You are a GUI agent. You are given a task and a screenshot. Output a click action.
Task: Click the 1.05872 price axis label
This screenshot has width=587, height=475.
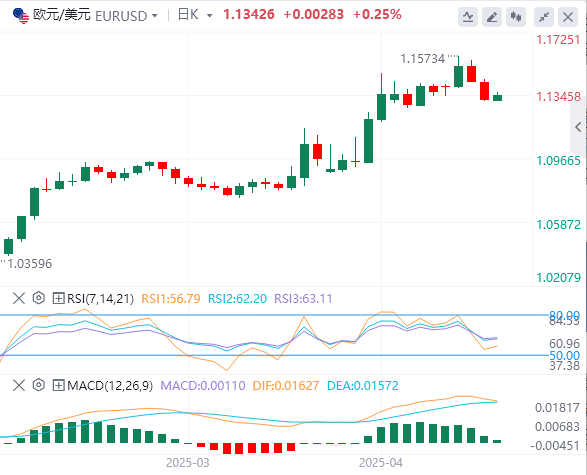[x=559, y=225]
